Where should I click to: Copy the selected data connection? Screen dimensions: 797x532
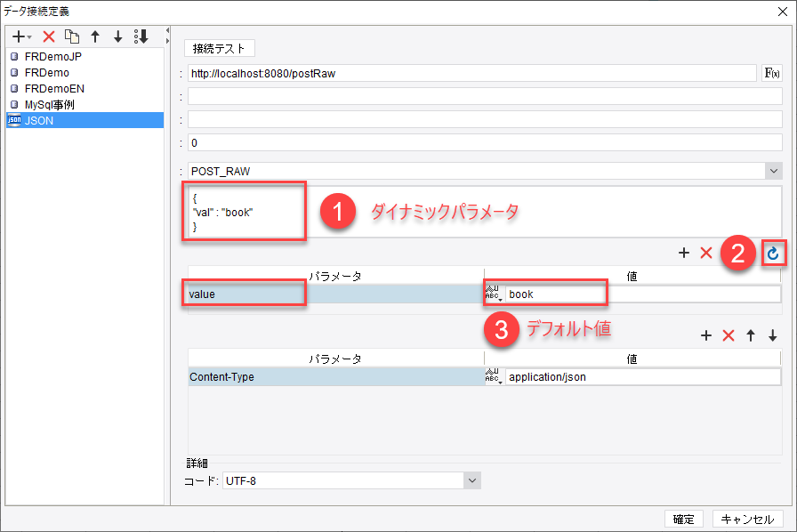tap(72, 36)
